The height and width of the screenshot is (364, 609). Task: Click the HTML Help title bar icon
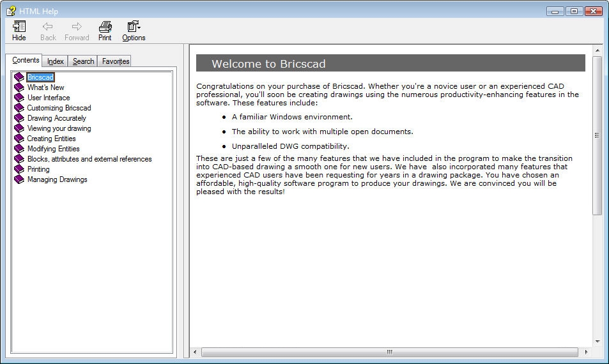(x=12, y=11)
